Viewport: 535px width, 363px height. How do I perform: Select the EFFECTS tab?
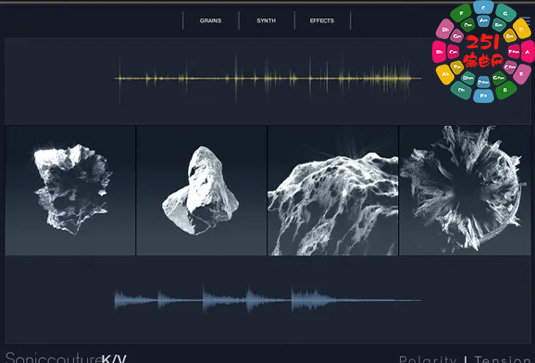pos(322,21)
